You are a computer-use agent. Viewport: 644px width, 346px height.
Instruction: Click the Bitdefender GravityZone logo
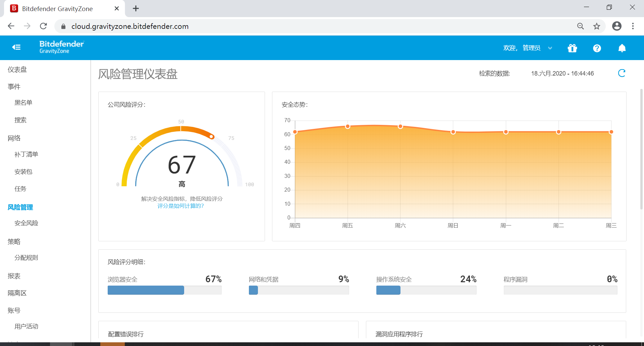62,47
